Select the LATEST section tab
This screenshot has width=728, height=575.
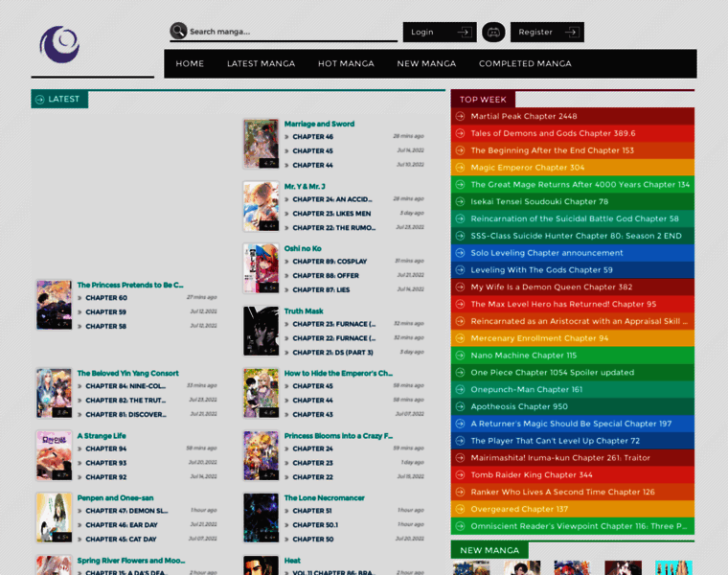59,99
